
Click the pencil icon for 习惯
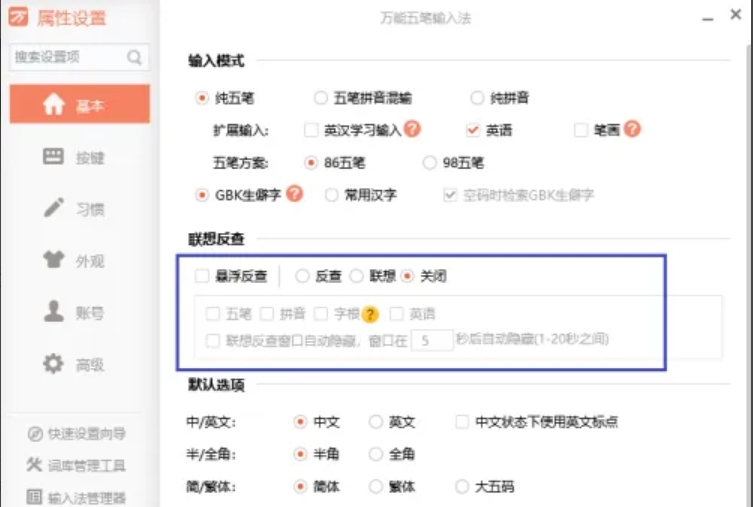(53, 207)
